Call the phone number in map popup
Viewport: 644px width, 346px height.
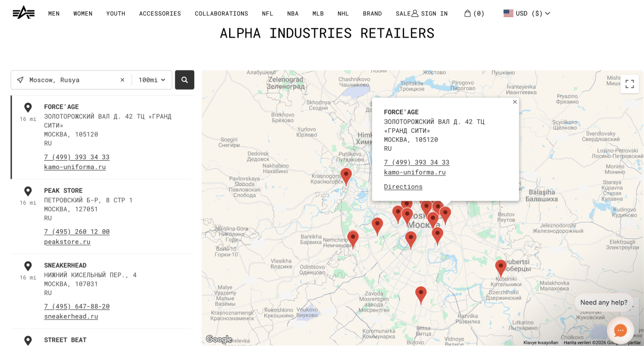coord(416,162)
